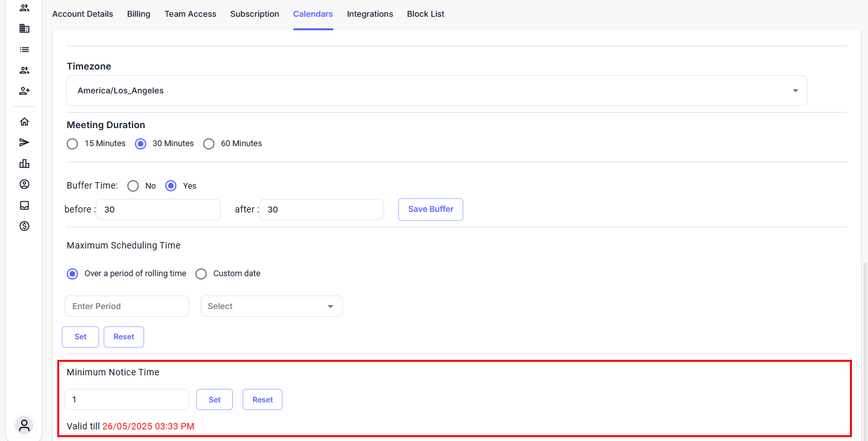Click the Save Buffer button
Screen dimensions: 868x441
pyautogui.click(x=430, y=209)
